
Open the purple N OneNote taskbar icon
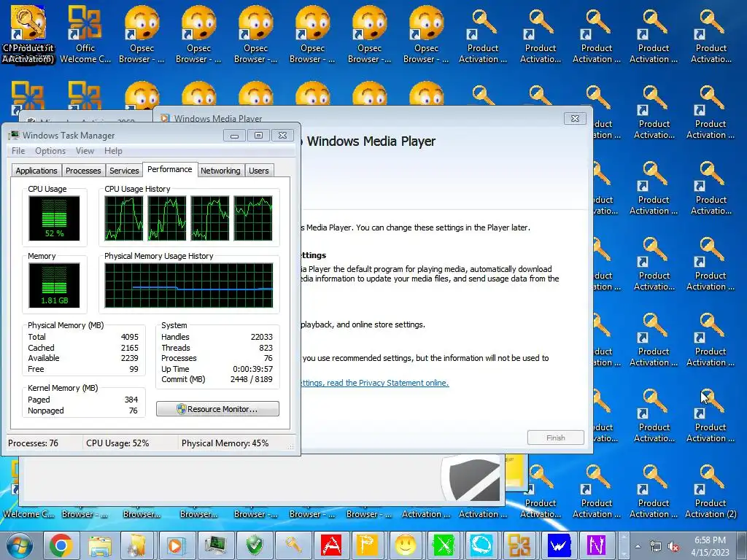[595, 545]
